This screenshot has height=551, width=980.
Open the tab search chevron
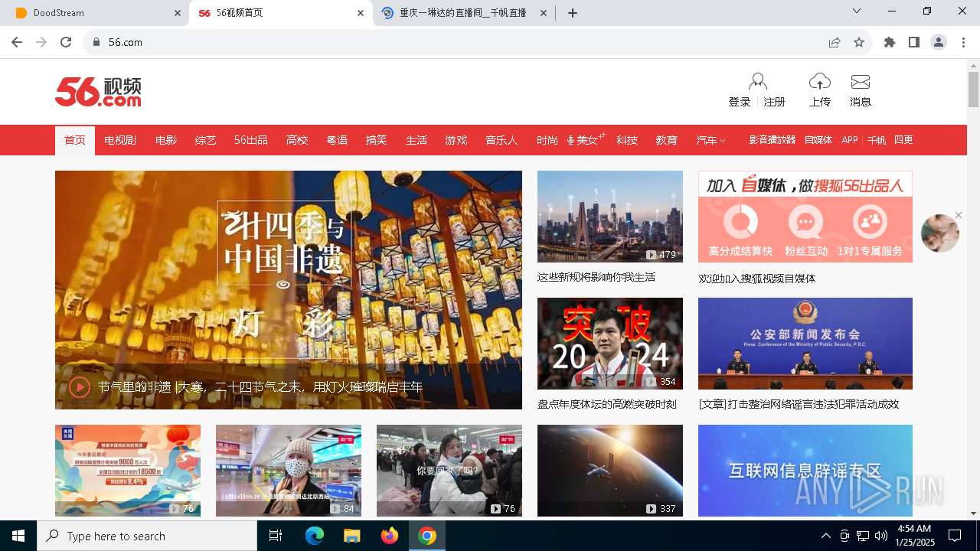coord(857,11)
